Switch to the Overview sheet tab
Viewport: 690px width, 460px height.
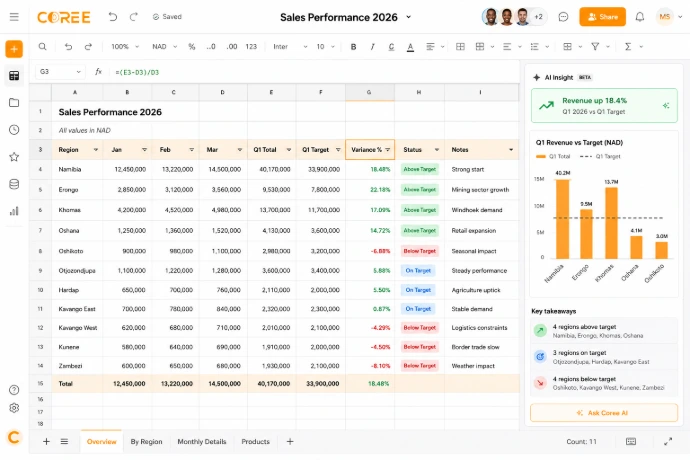coord(101,442)
